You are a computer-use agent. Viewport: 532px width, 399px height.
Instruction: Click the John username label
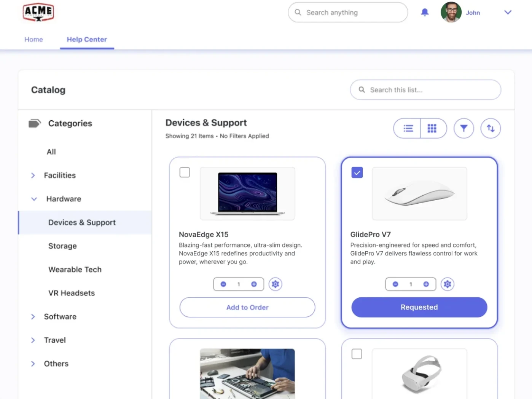[473, 13]
